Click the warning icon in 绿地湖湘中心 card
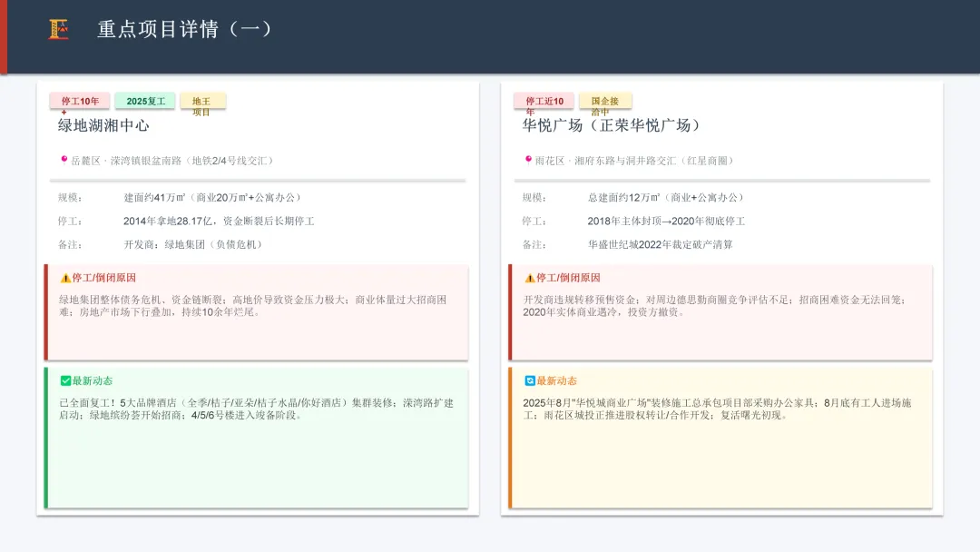 tap(65, 278)
